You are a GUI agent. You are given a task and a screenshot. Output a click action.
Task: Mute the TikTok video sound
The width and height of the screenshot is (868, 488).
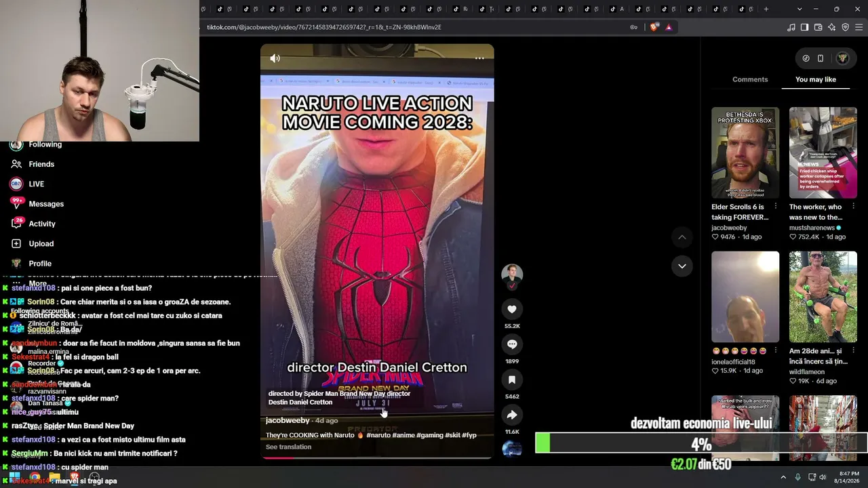point(275,58)
